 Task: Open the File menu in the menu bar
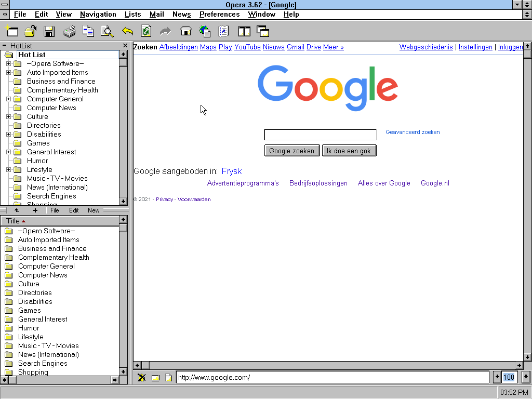(x=20, y=14)
